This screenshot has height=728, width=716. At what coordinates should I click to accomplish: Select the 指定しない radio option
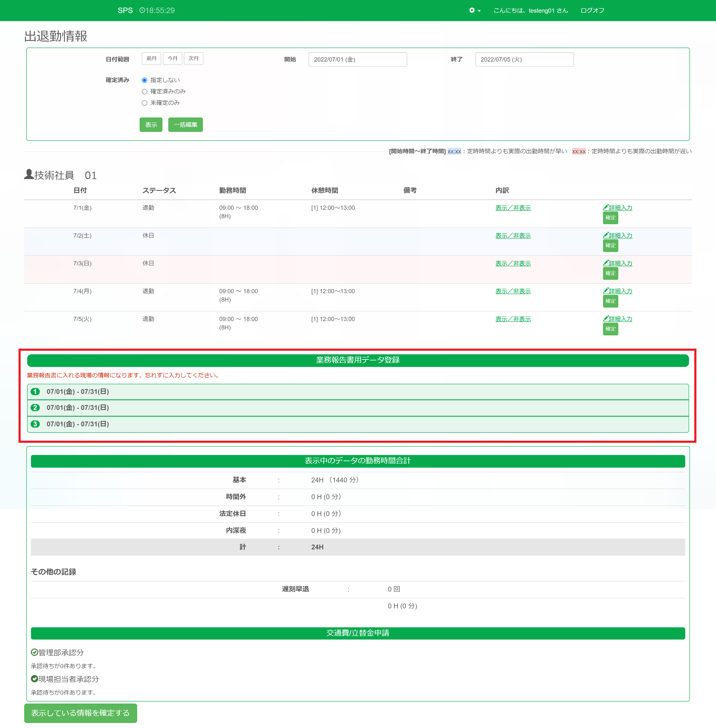[145, 80]
